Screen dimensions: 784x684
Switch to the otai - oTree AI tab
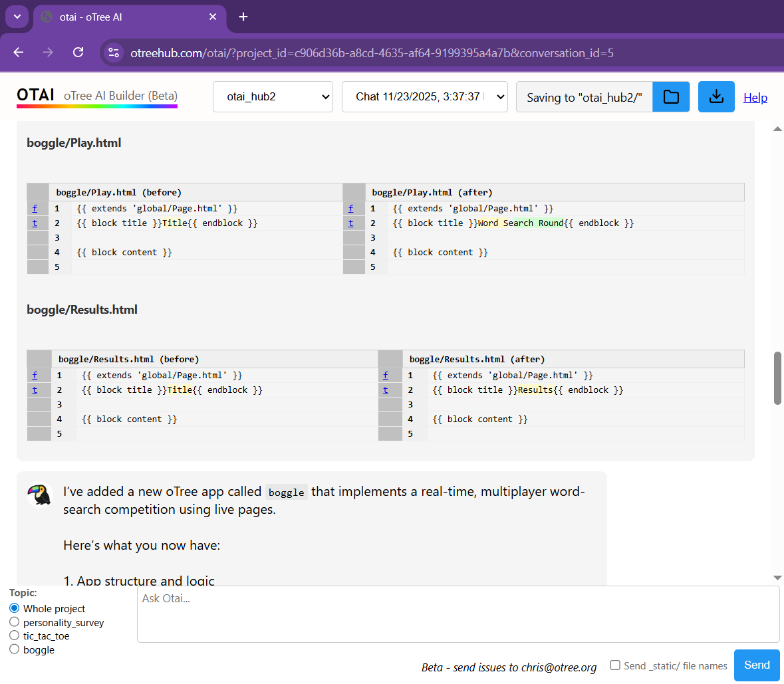[126, 17]
